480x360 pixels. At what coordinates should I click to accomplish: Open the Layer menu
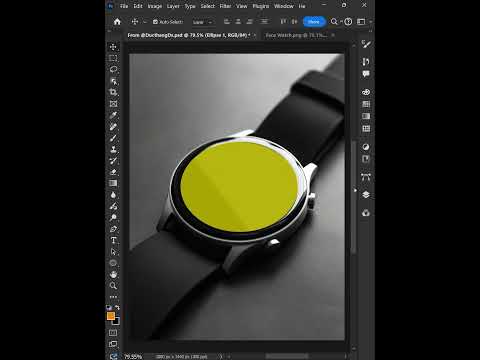coord(173,6)
